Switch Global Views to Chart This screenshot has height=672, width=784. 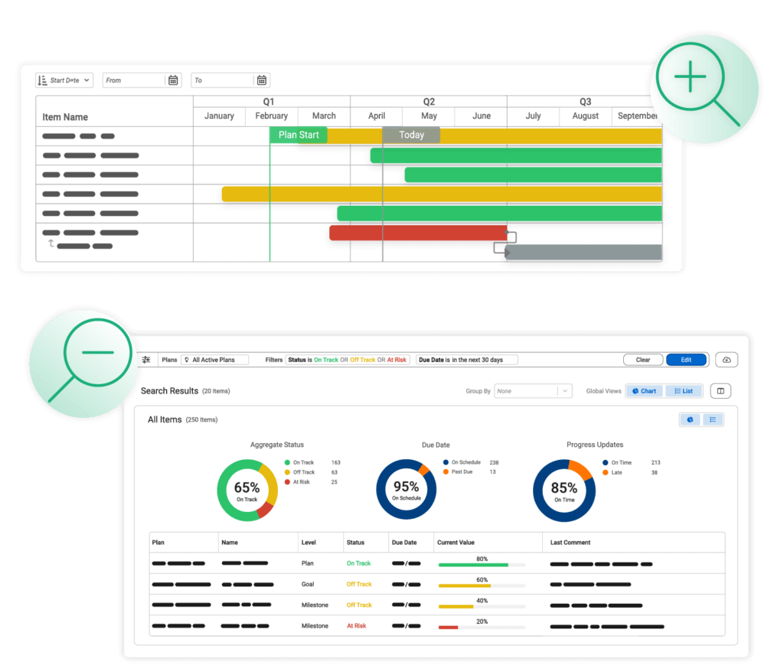point(644,390)
